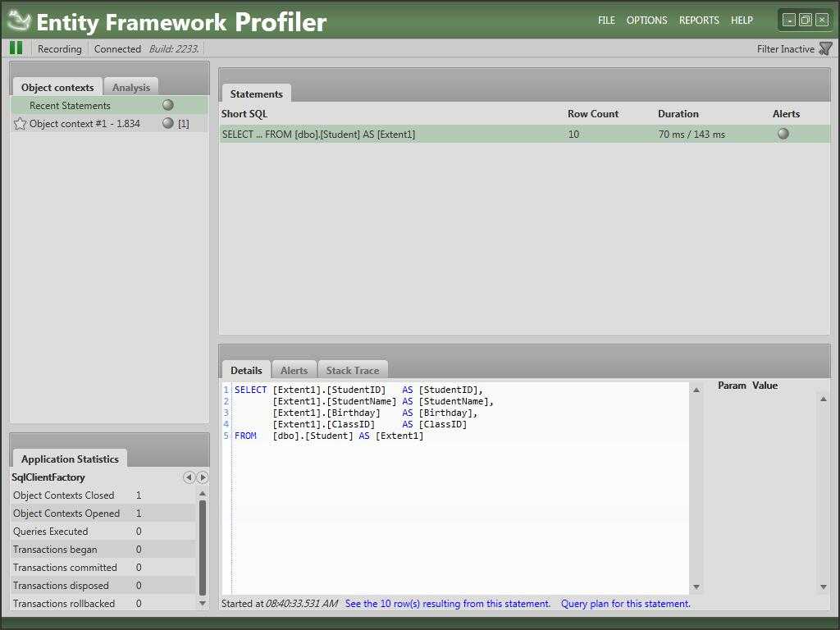This screenshot has height=630, width=840.
Task: Open the OPTIONS menu
Action: 646,21
